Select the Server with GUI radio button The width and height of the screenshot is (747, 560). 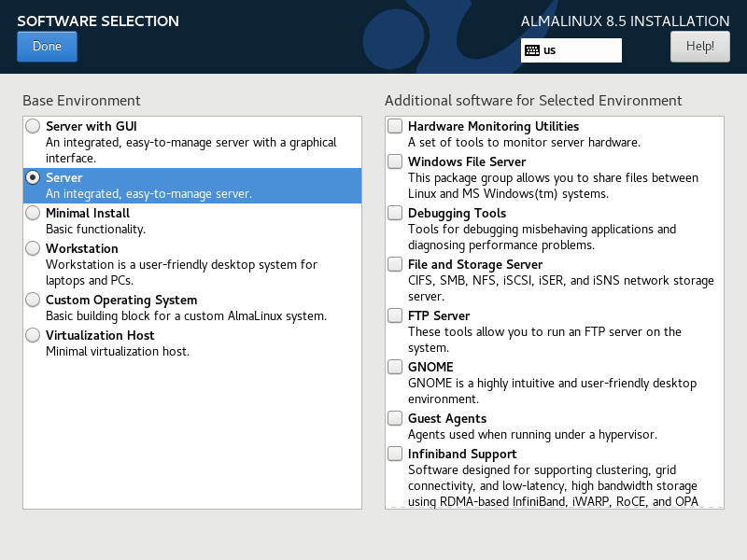coord(34,126)
